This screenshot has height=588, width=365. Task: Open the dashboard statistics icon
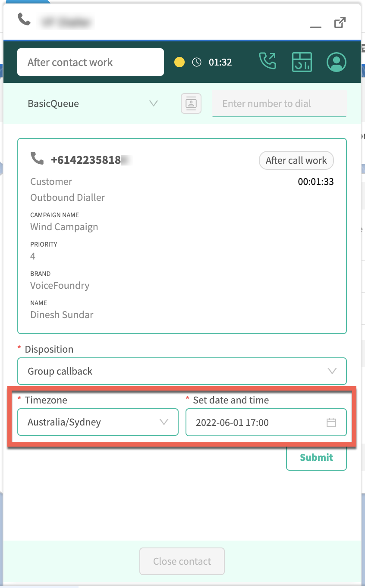pos(302,62)
